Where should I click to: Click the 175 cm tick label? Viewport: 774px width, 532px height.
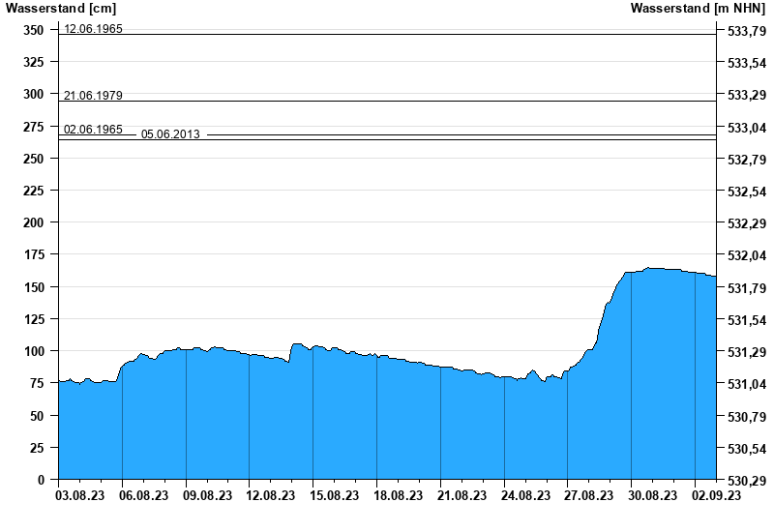[34, 254]
